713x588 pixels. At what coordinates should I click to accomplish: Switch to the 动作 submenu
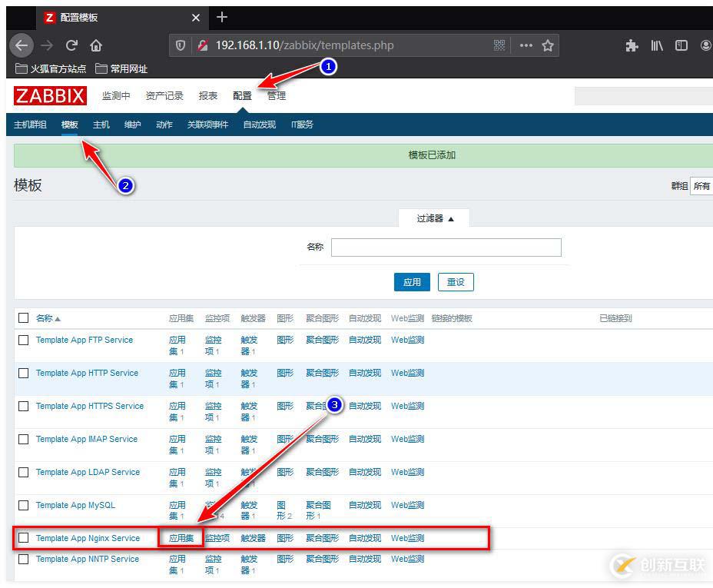(164, 125)
